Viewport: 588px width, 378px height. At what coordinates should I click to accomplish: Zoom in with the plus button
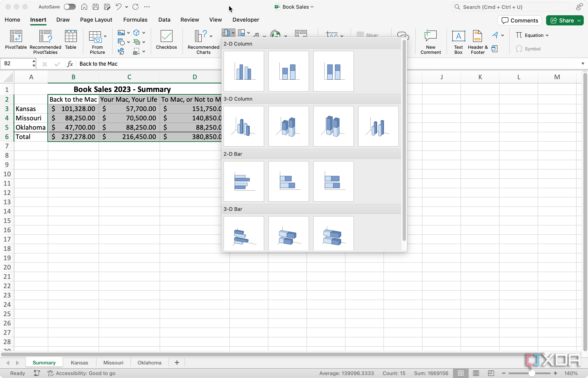click(x=555, y=373)
